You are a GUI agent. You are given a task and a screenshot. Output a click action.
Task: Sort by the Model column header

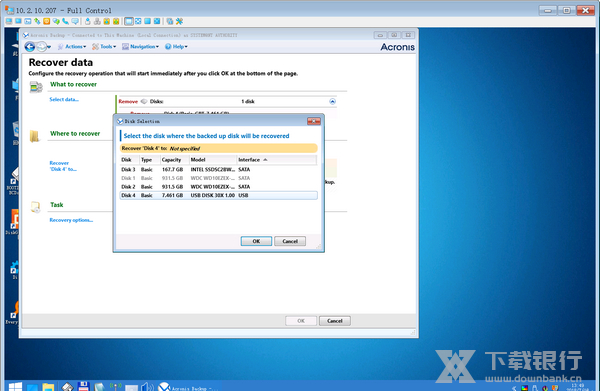[213, 160]
